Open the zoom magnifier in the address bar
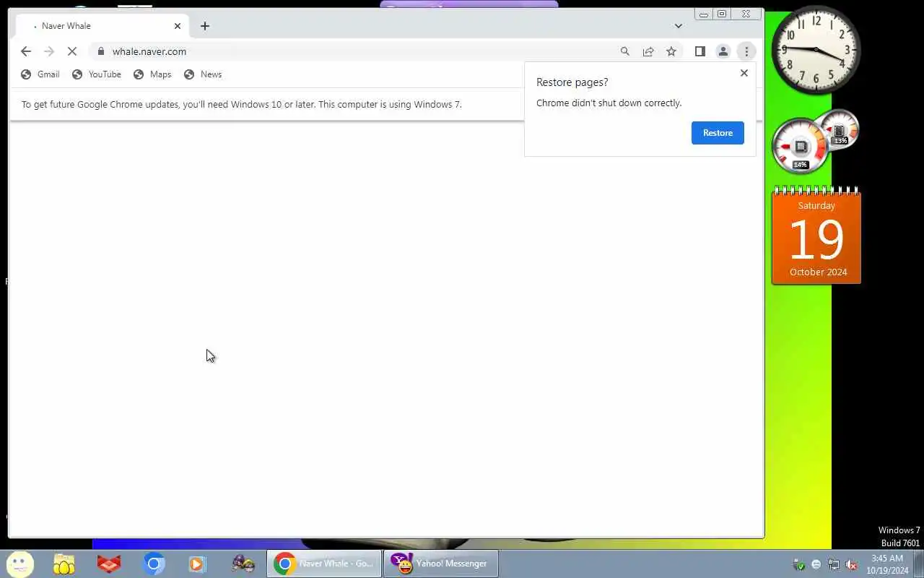Screen dimensions: 924x578 point(625,51)
